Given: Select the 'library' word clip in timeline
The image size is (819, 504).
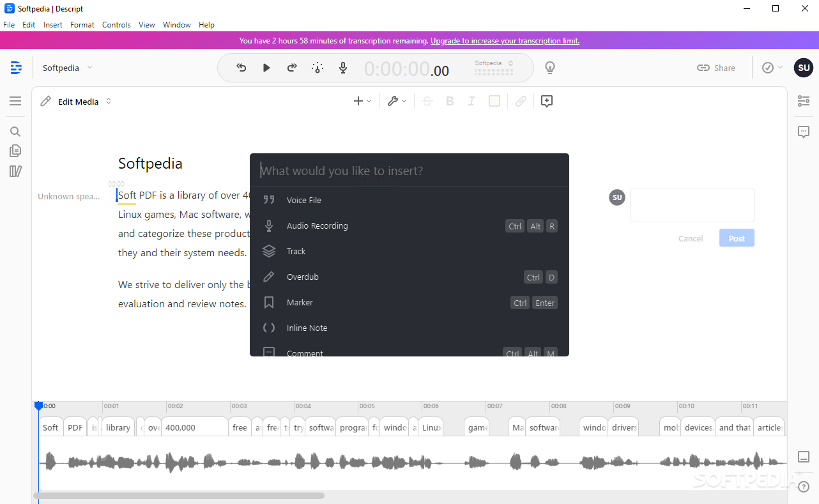Looking at the screenshot, I should 118,427.
